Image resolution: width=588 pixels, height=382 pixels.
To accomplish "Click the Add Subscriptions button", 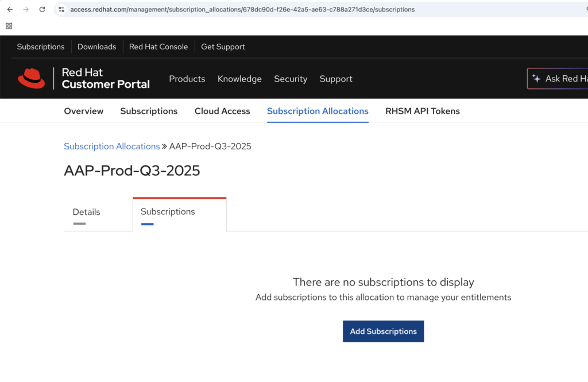I will point(383,331).
